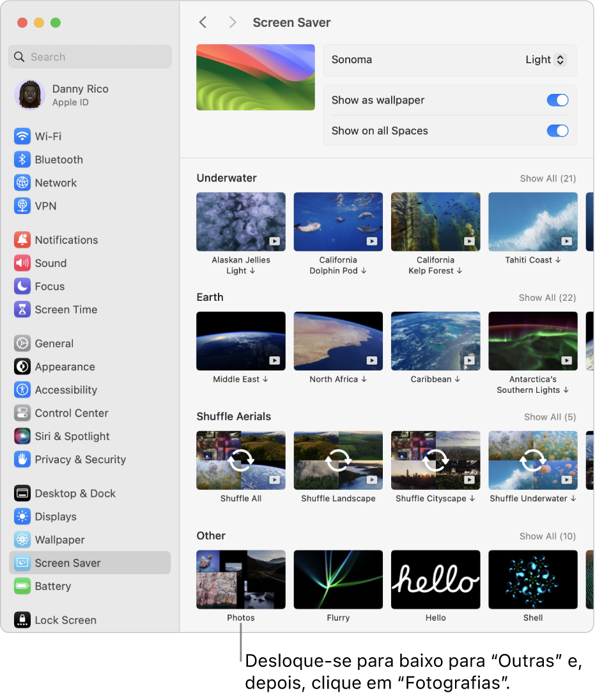Toggle Show as wallpaper on again
Viewport: 595px width, 700px height.
[557, 100]
